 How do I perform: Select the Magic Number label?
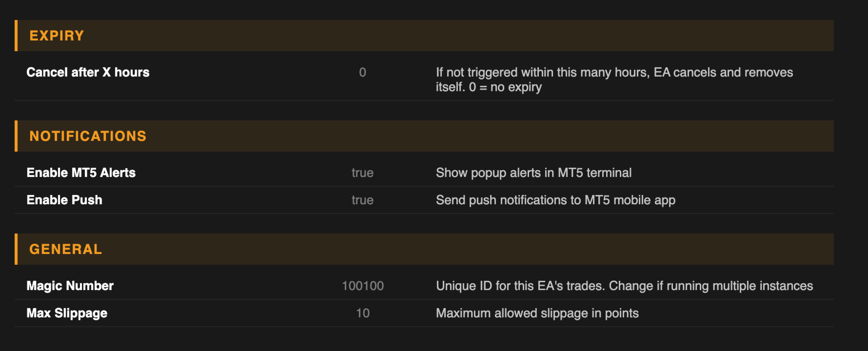point(70,286)
